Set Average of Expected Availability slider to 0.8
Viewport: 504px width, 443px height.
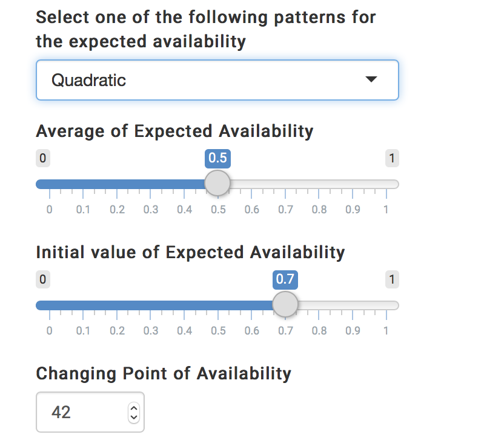(319, 184)
